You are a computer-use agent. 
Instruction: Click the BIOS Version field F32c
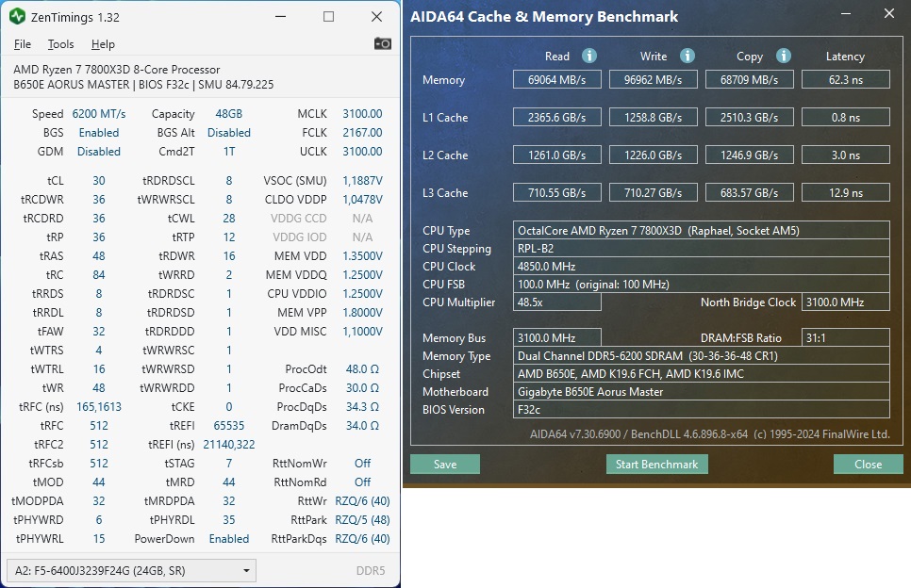point(702,410)
